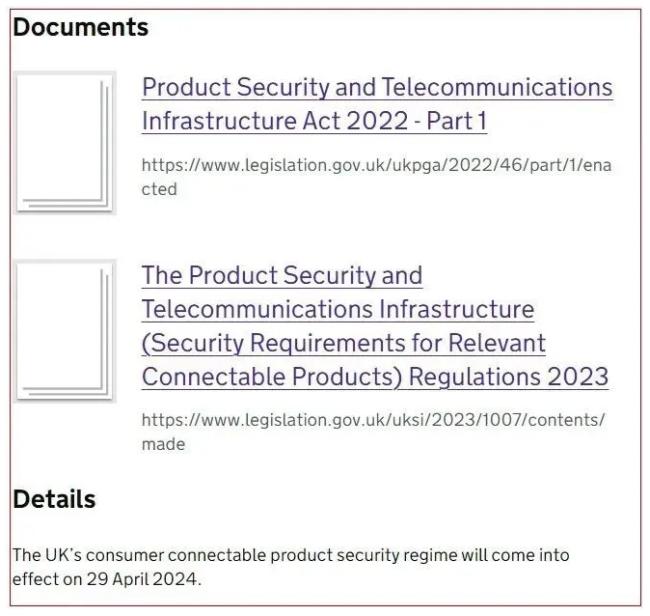Click the page icon beside the Regulations 2023 link
Image resolution: width=650 pixels, height=616 pixels.
64,330
